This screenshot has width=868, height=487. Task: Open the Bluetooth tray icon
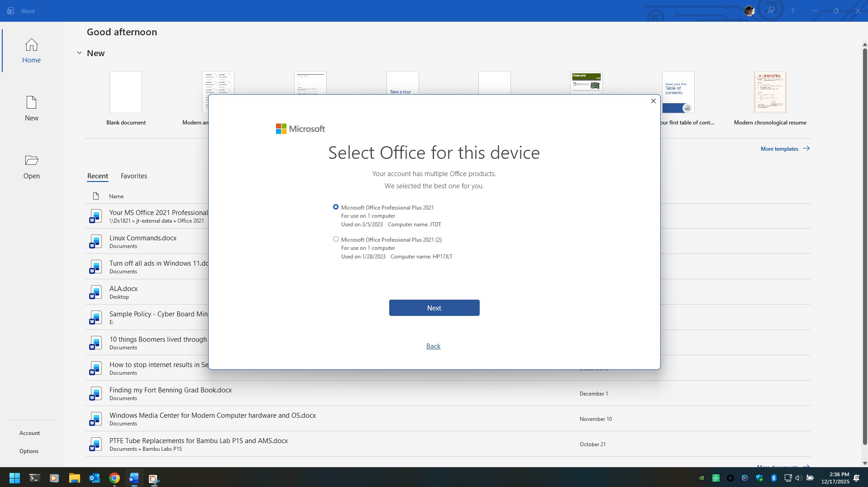774,478
